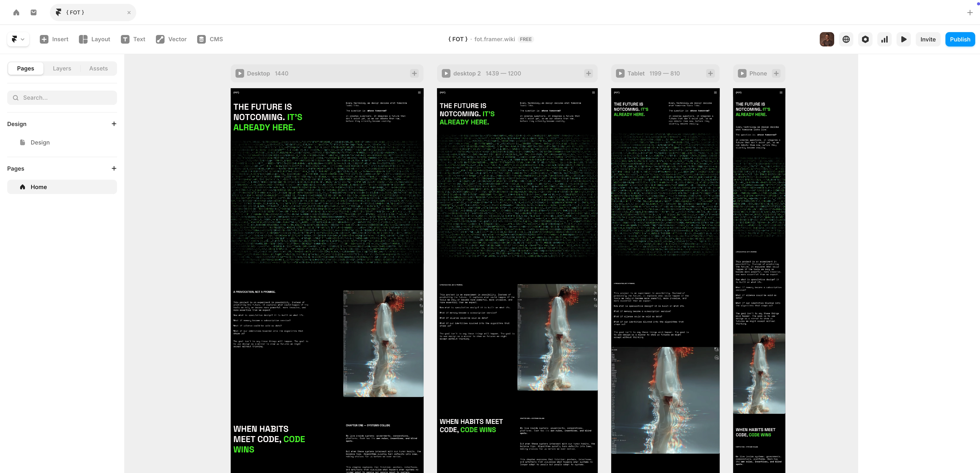The width and height of the screenshot is (980, 473).
Task: Add new item in Design section
Action: coord(114,124)
